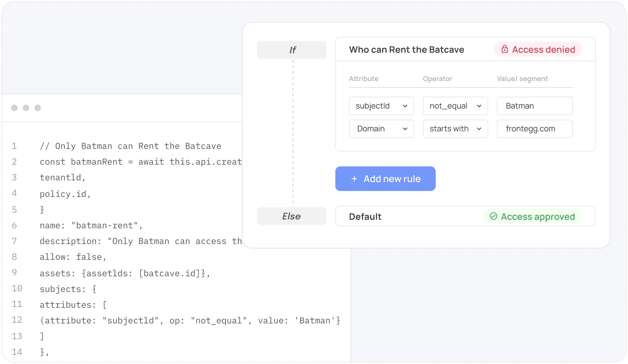Click the third gray window dot
The image size is (628, 364).
(x=37, y=108)
